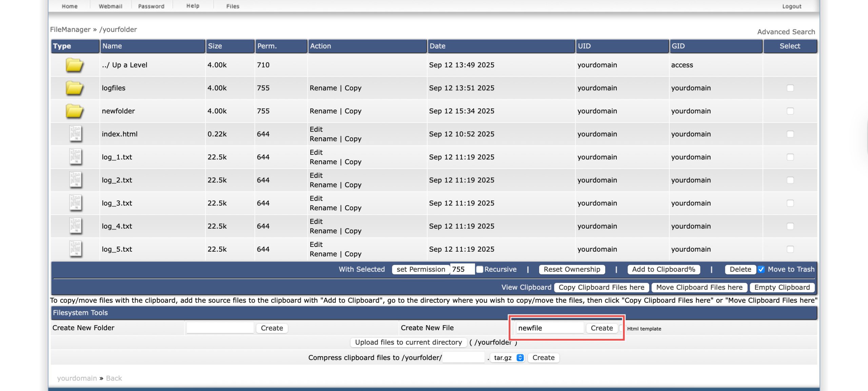The width and height of the screenshot is (868, 391).
Task: Open the Password menu item
Action: pos(151,6)
